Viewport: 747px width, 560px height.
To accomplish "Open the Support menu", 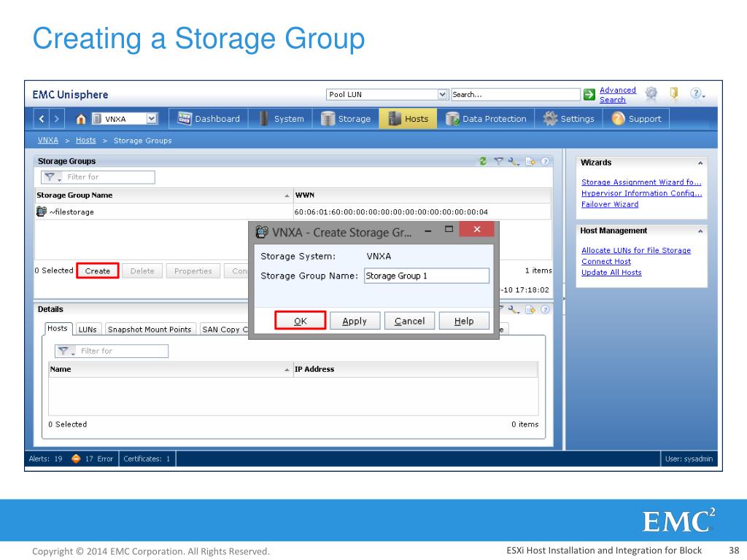I will tap(636, 119).
